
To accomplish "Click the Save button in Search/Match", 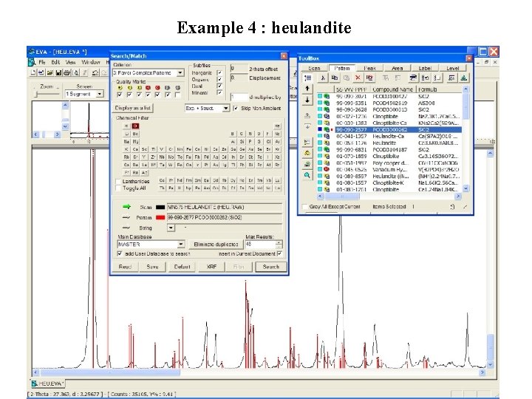I will pyautogui.click(x=152, y=267).
